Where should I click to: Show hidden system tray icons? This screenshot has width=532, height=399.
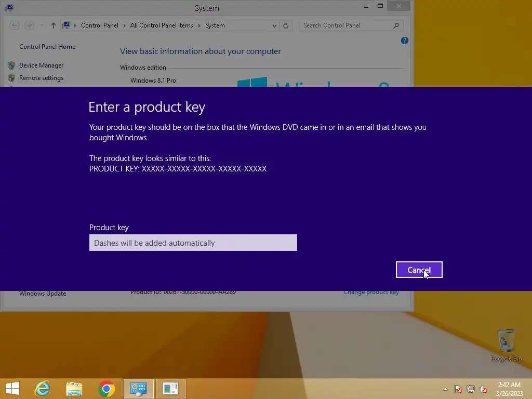point(445,389)
